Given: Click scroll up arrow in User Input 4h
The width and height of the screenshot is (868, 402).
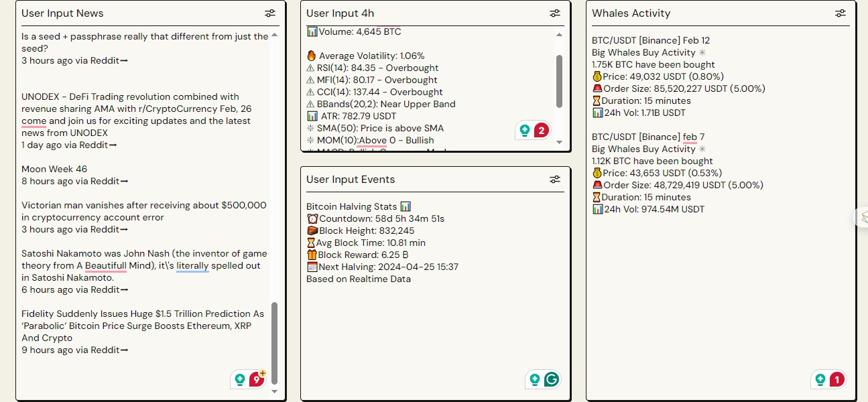Looking at the screenshot, I should pos(560,34).
